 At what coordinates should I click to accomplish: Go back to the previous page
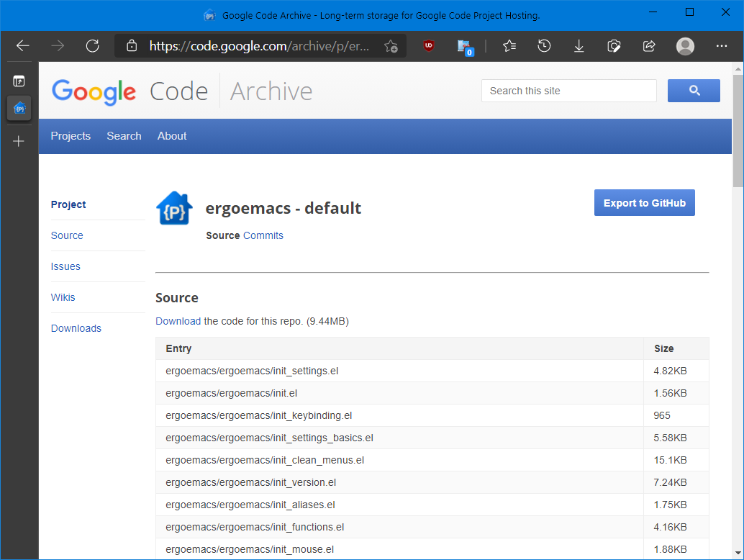pos(23,46)
